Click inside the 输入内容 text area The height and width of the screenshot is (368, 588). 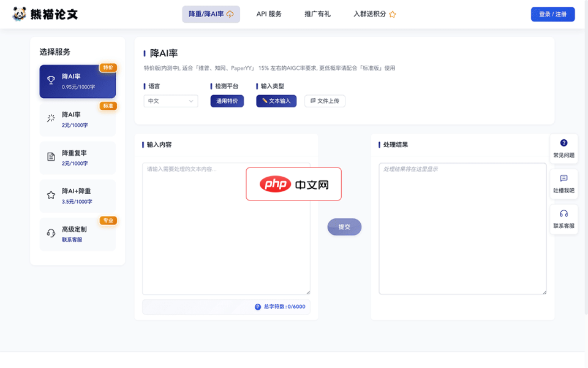point(226,229)
